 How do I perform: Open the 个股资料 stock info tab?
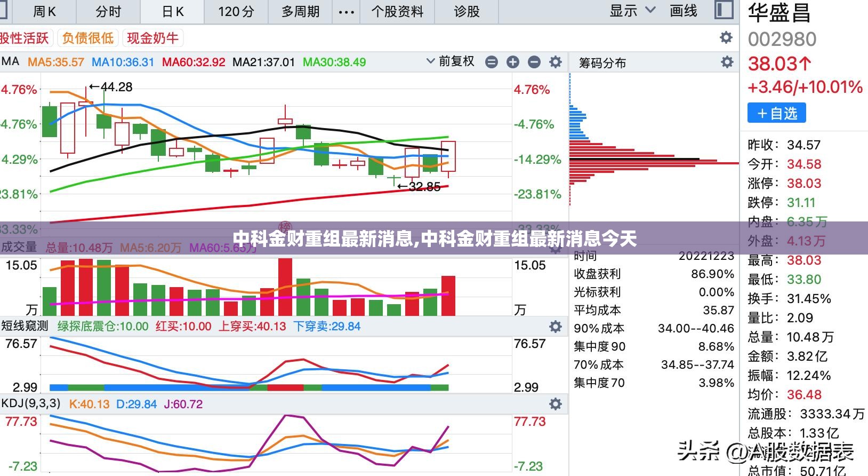point(397,11)
